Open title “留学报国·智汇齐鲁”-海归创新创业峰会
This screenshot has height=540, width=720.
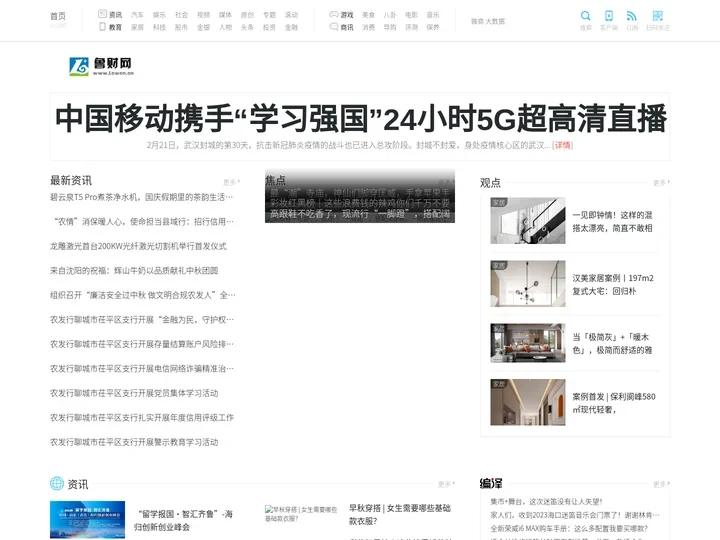pos(183,520)
